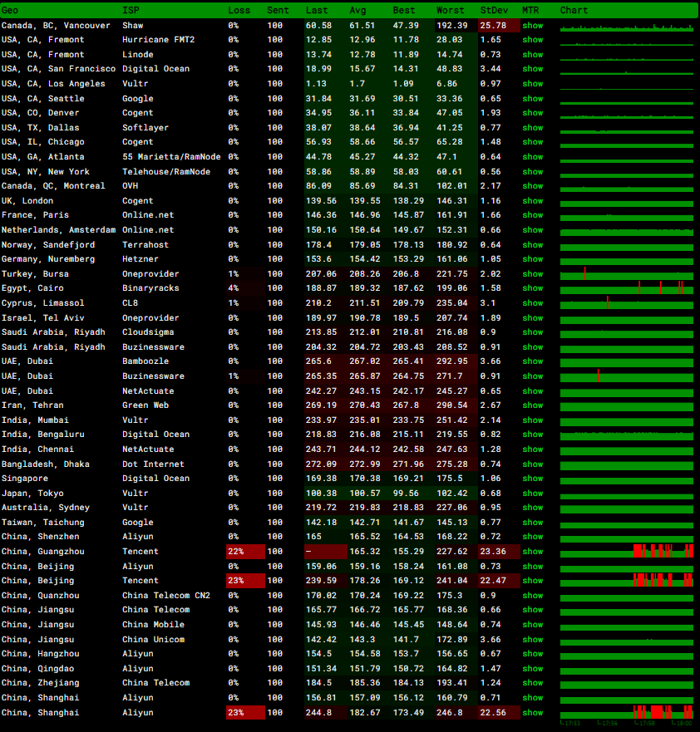700x732 pixels.
Task: Show MTR for Egypt, Cairo Binaryracks
Action: coord(532,288)
